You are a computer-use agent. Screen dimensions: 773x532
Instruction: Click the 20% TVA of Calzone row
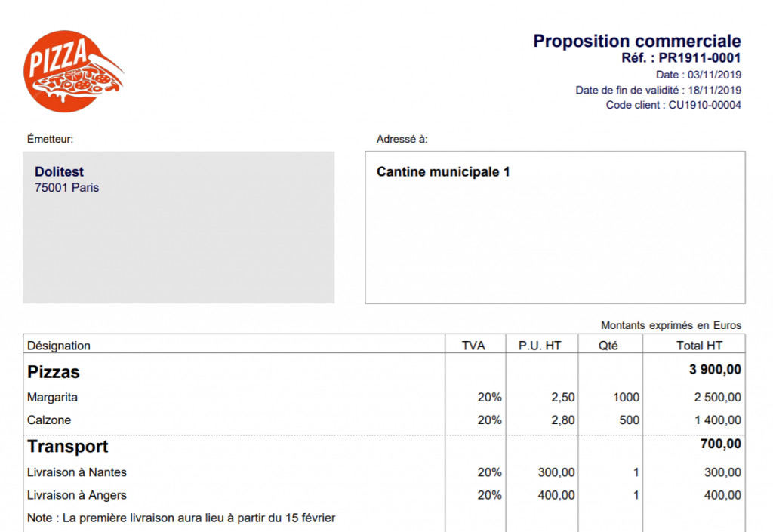(x=489, y=420)
